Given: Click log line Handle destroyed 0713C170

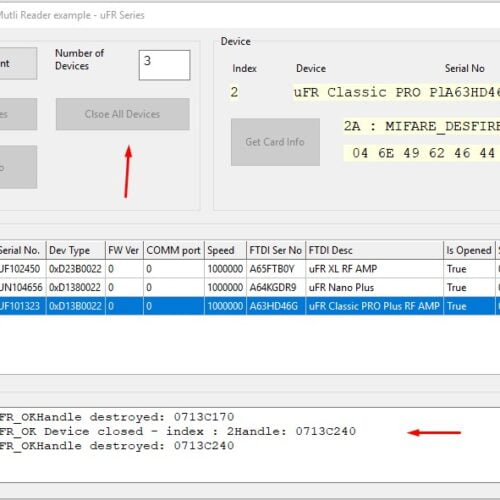Looking at the screenshot, I should pos(117,417).
